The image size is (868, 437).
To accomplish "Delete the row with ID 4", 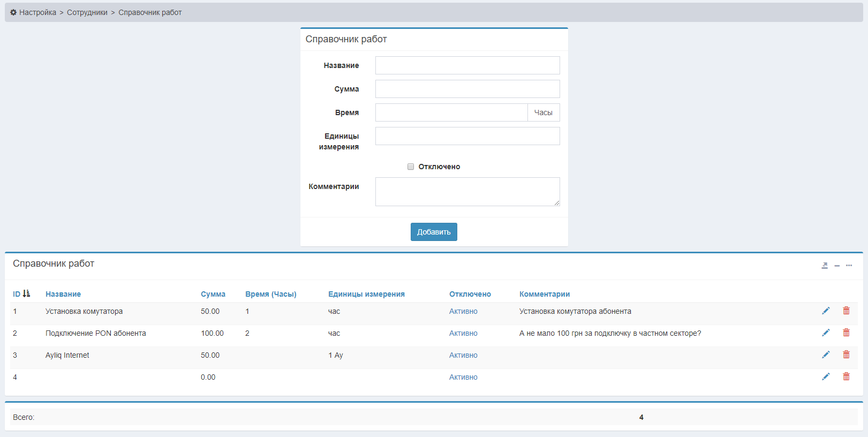I will click(x=846, y=377).
